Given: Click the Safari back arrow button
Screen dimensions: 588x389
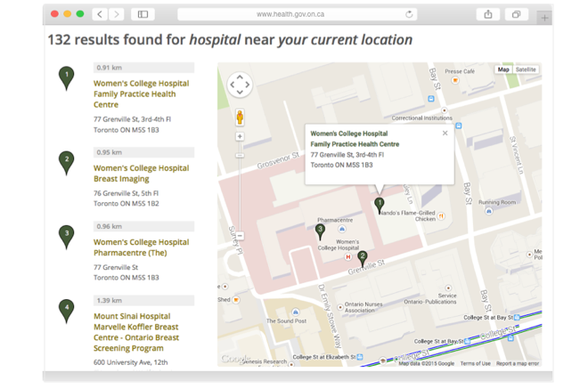Looking at the screenshot, I should tap(100, 14).
